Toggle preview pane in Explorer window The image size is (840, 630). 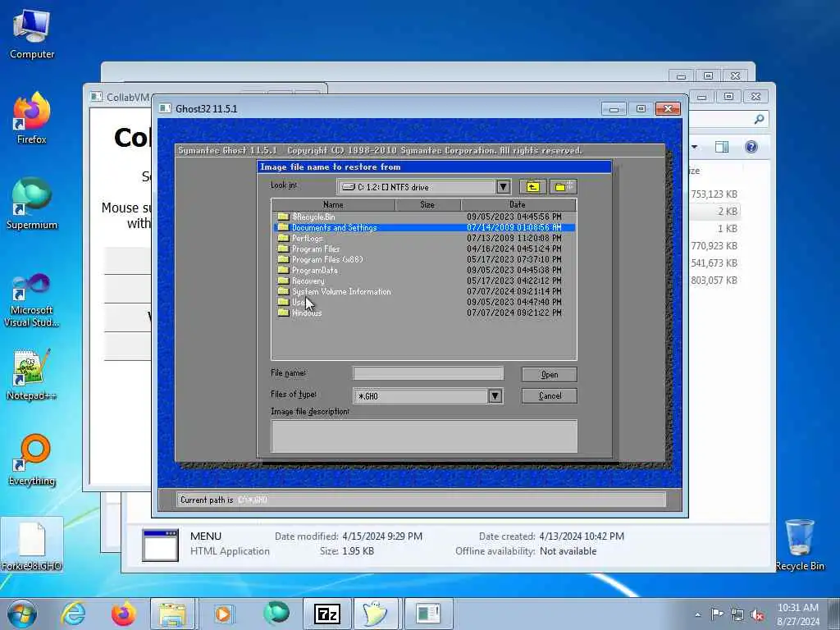tap(722, 147)
